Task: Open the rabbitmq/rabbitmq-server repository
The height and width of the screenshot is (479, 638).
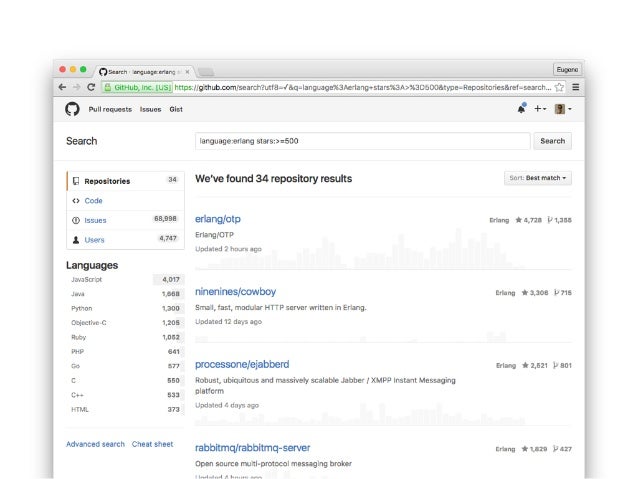Action: click(x=252, y=448)
